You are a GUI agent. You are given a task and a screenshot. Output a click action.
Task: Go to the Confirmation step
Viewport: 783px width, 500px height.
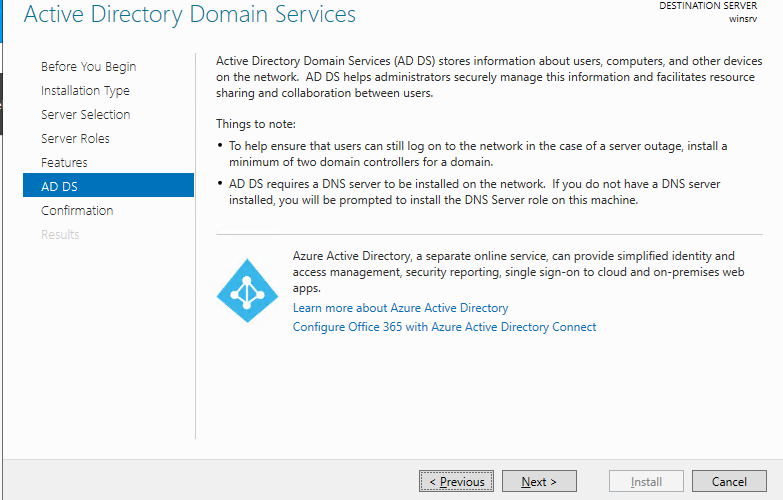77,211
